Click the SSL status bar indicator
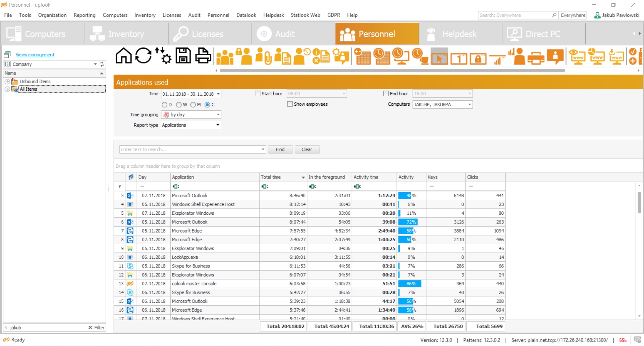Image resolution: width=644 pixels, height=346 pixels. (623, 340)
